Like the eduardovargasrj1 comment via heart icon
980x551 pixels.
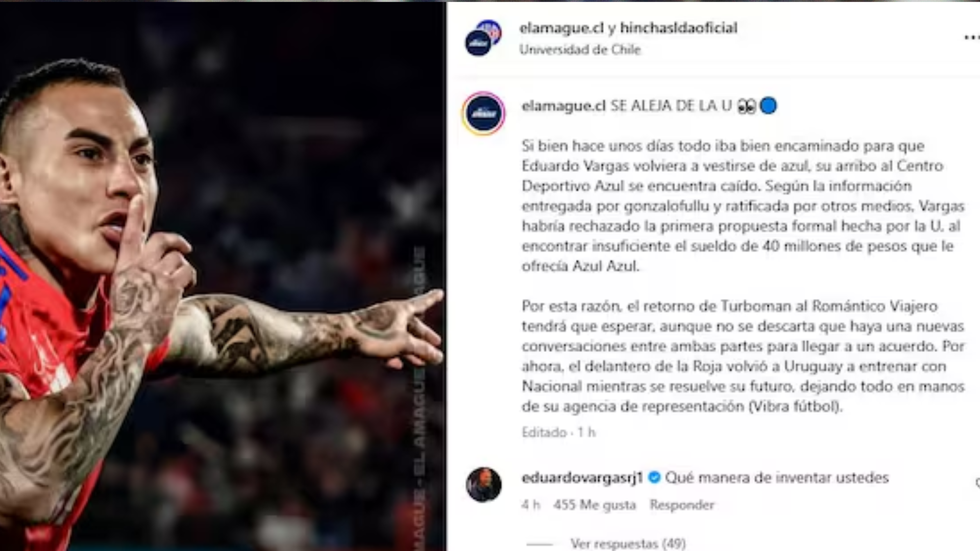coord(977,482)
